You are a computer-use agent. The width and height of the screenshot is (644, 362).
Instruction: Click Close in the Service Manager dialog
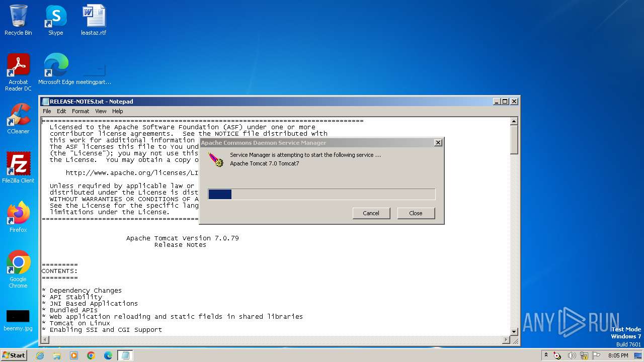[416, 213]
